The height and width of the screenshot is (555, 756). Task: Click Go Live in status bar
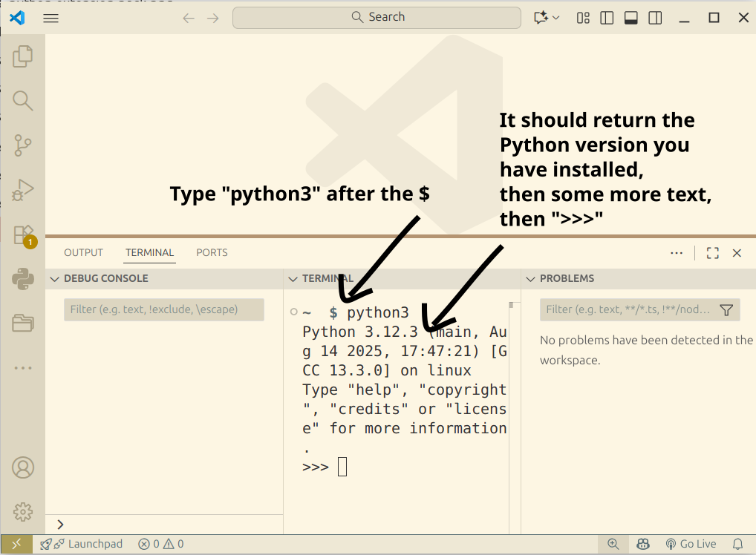691,544
